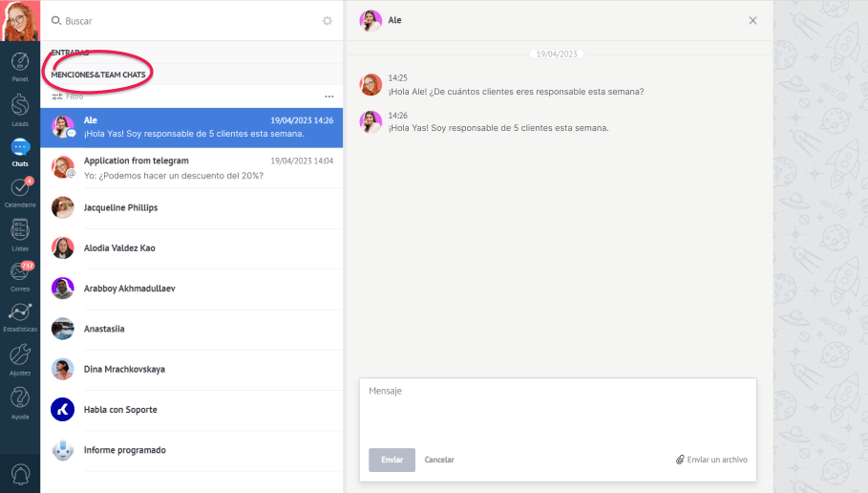Go to Leads section
This screenshot has height=493, width=868.
pos(20,108)
